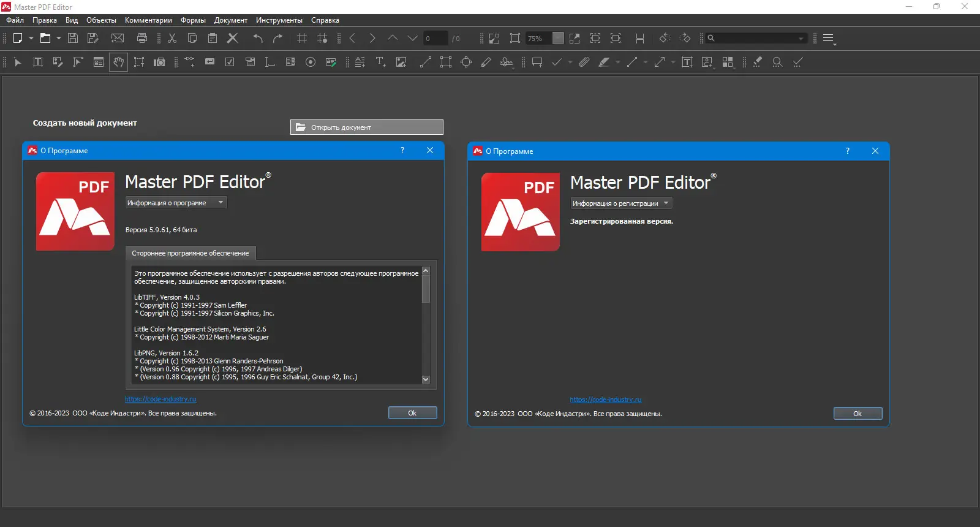Toggle the grid display icon
Screen dimensions: 980x527
point(302,38)
